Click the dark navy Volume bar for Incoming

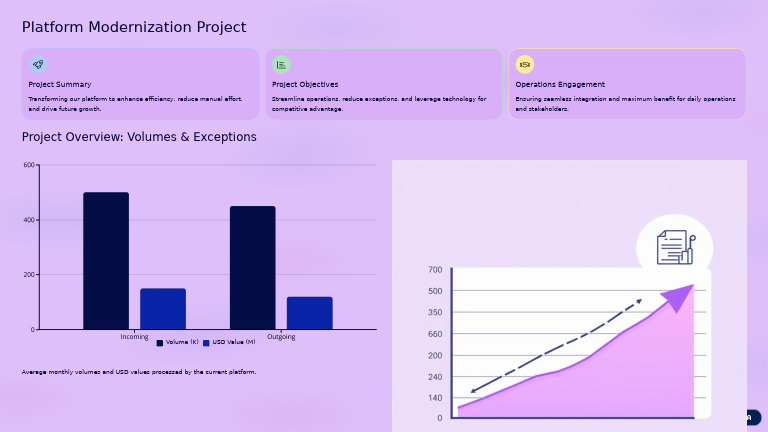point(106,261)
